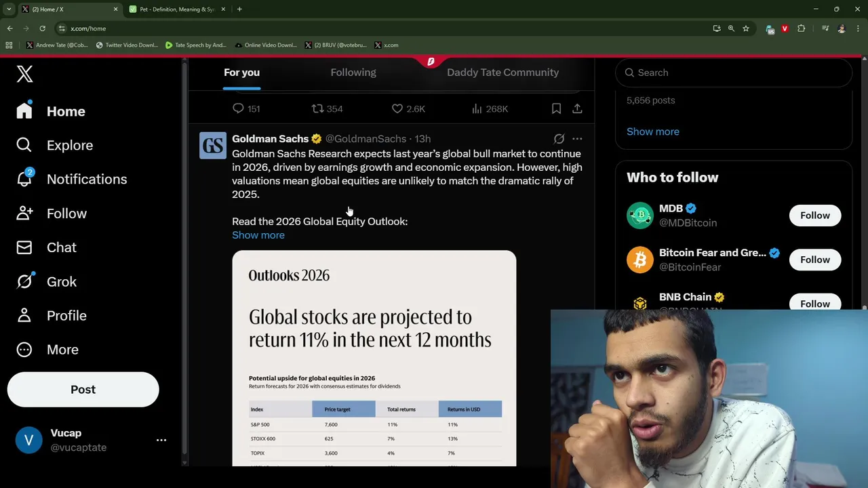Open the browser profile avatar
868x488 pixels.
842,28
